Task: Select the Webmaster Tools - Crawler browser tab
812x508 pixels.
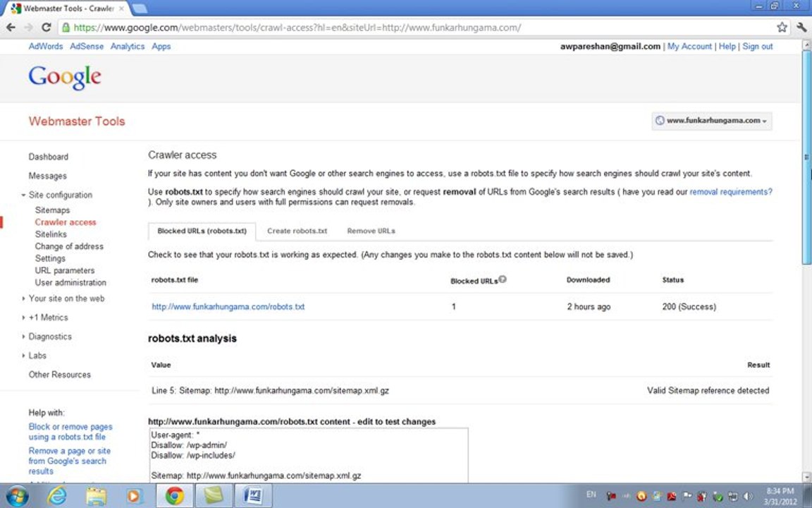Action: 68,8
